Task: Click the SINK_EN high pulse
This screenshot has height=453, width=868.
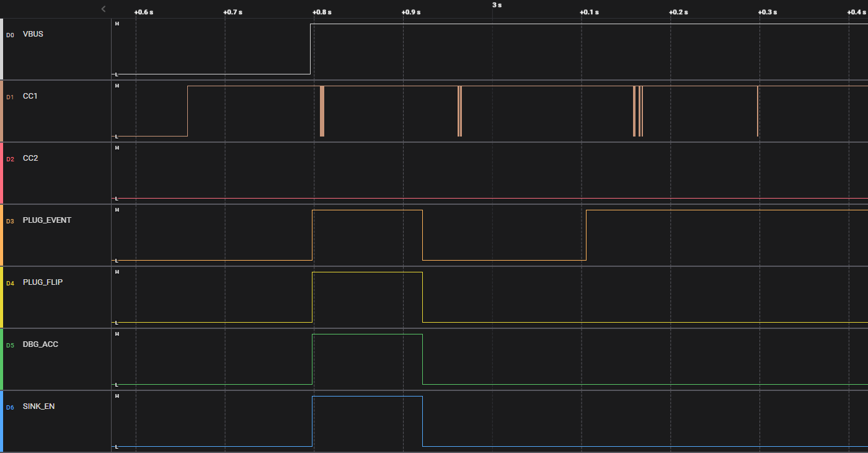Action: 367,421
